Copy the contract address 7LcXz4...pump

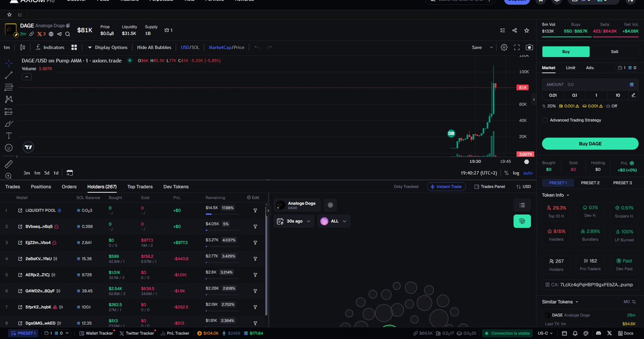point(590,285)
